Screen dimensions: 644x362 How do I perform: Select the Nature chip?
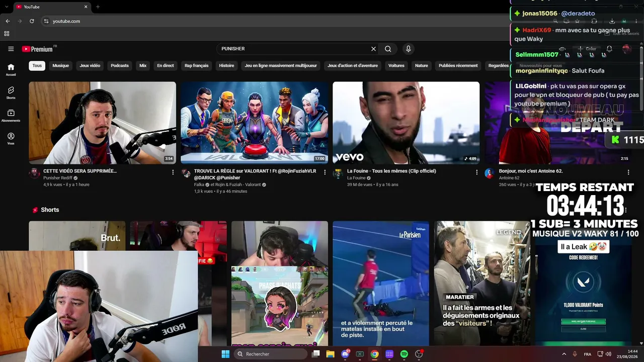point(422,65)
